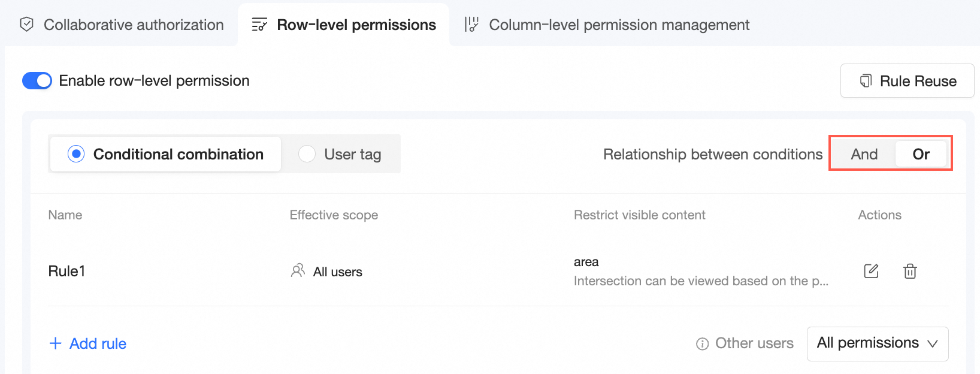Set condition relationship to And
This screenshot has width=980, height=374.
[x=864, y=154]
